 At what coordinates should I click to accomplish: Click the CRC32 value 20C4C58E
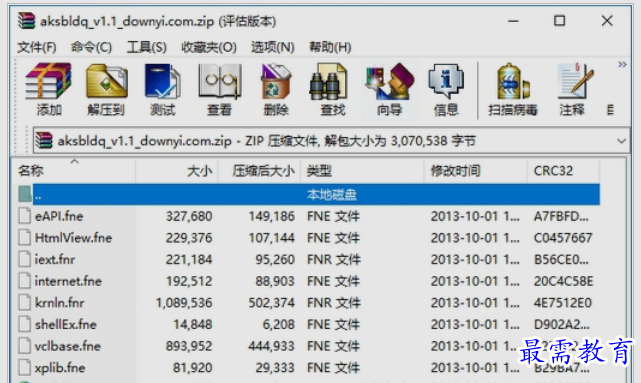point(563,281)
